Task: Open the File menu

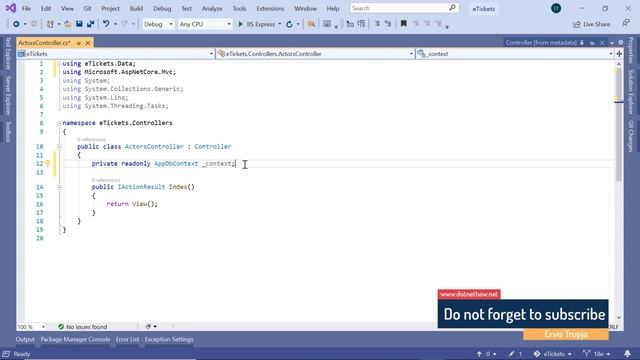Action: click(26, 9)
